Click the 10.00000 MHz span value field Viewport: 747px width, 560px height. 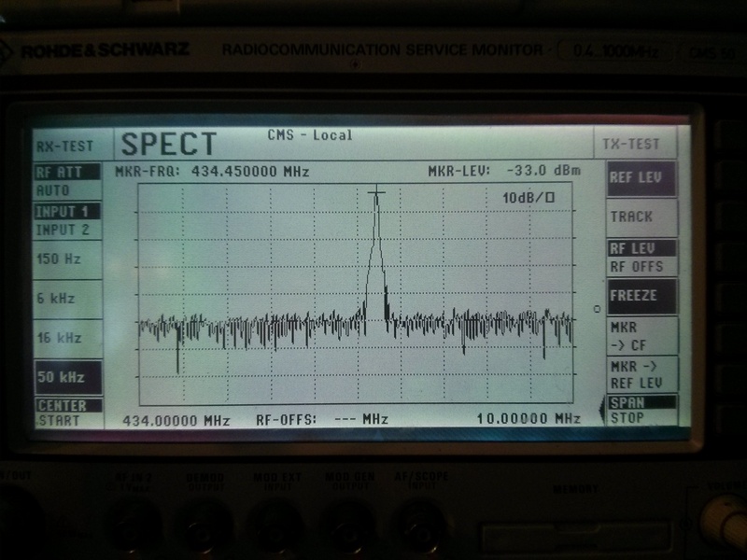point(528,418)
